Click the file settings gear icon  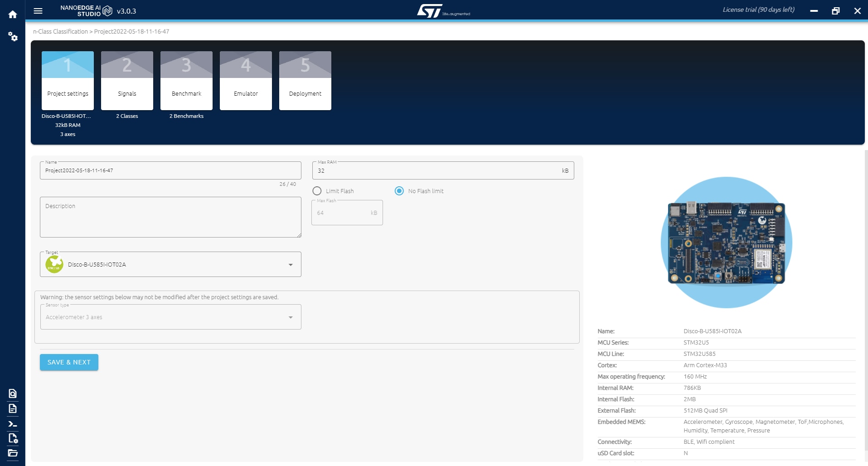(x=13, y=438)
